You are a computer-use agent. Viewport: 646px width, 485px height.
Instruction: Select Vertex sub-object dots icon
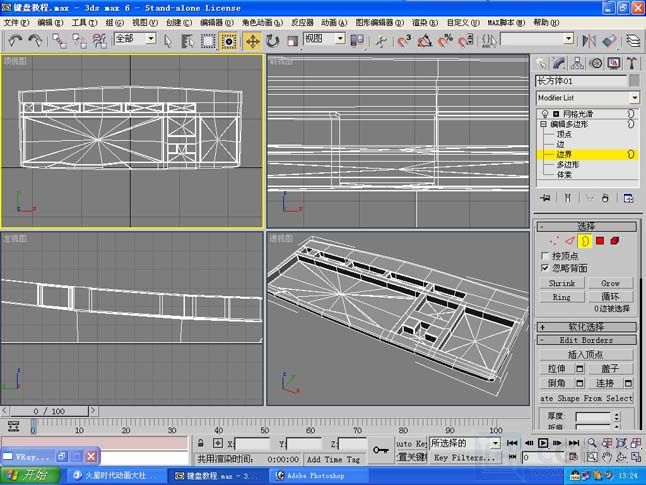[554, 240]
